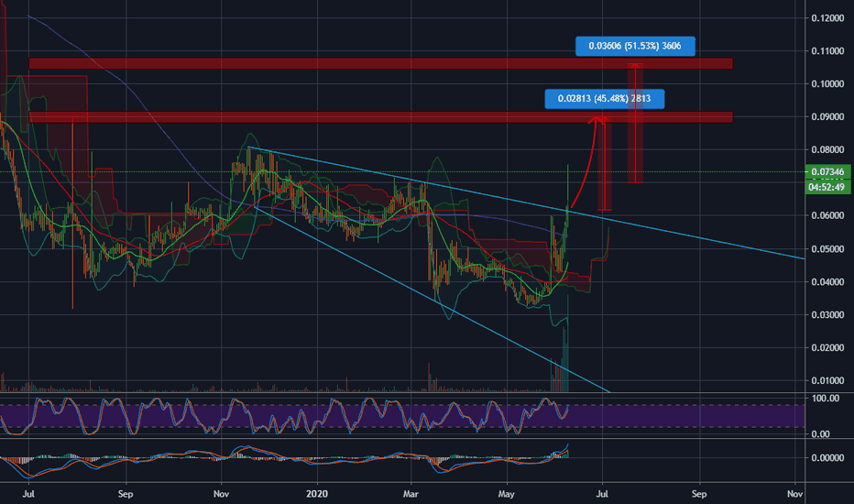854x504 pixels.
Task: Click the 0.02000 price axis label
Action: (827, 347)
